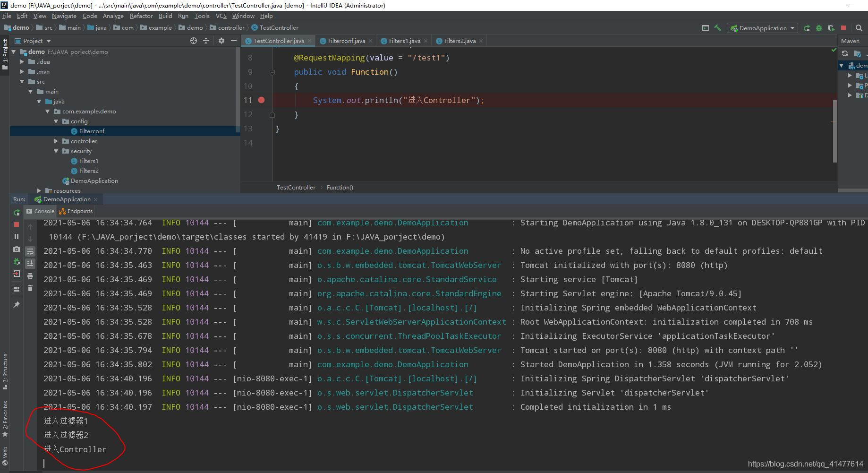Expand the .idea folder
868x473 pixels.
[22, 62]
